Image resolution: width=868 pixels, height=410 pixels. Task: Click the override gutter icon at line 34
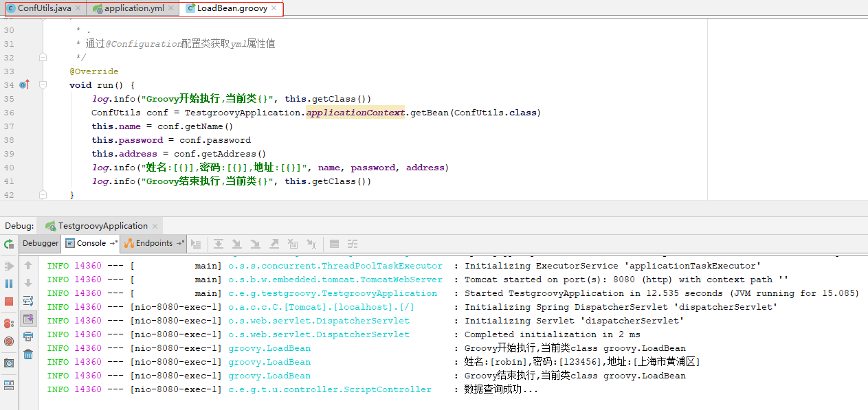click(x=24, y=84)
